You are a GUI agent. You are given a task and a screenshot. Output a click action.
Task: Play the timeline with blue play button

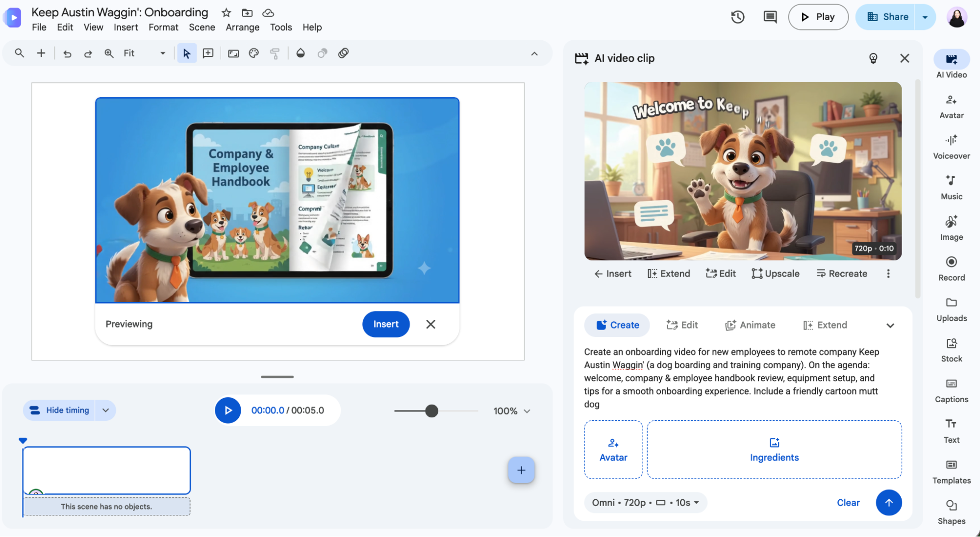click(x=228, y=410)
